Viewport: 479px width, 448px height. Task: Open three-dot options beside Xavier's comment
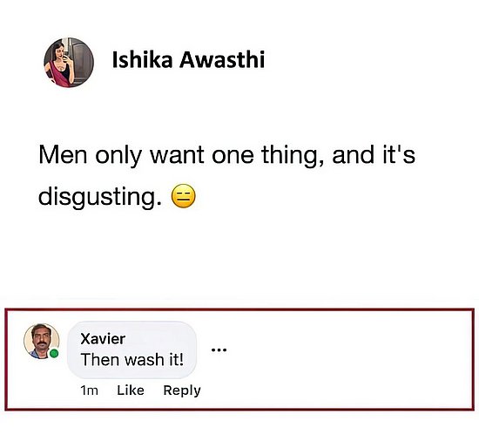(219, 350)
